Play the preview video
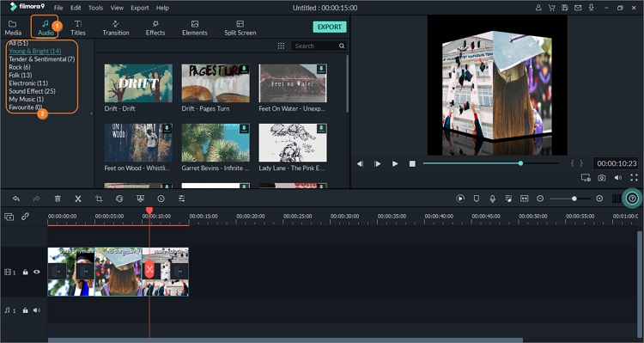 pyautogui.click(x=395, y=163)
